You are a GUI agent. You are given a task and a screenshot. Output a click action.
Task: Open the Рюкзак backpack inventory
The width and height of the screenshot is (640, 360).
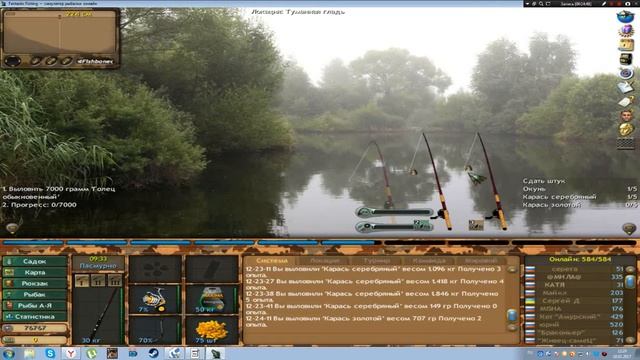click(x=35, y=283)
